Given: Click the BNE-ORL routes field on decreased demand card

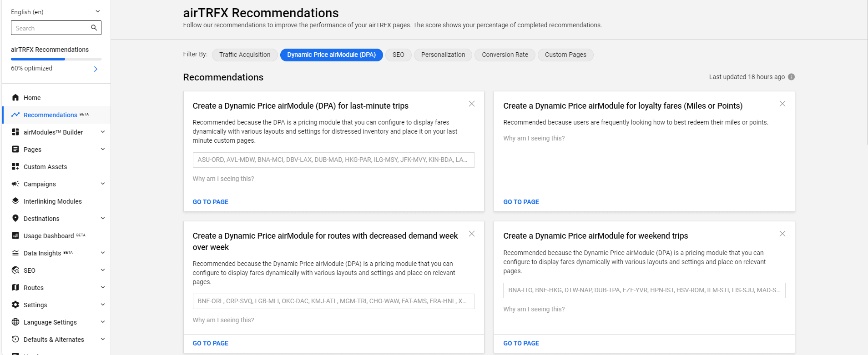Looking at the screenshot, I should point(333,301).
